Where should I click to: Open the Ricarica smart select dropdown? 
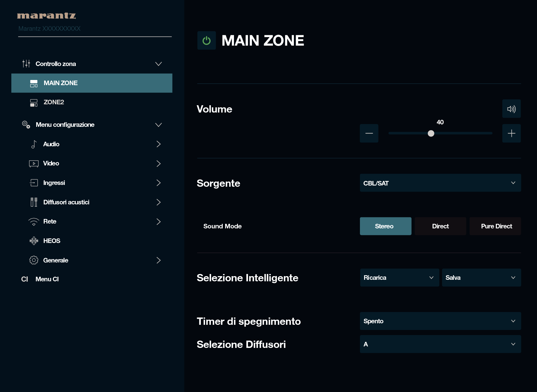(399, 278)
